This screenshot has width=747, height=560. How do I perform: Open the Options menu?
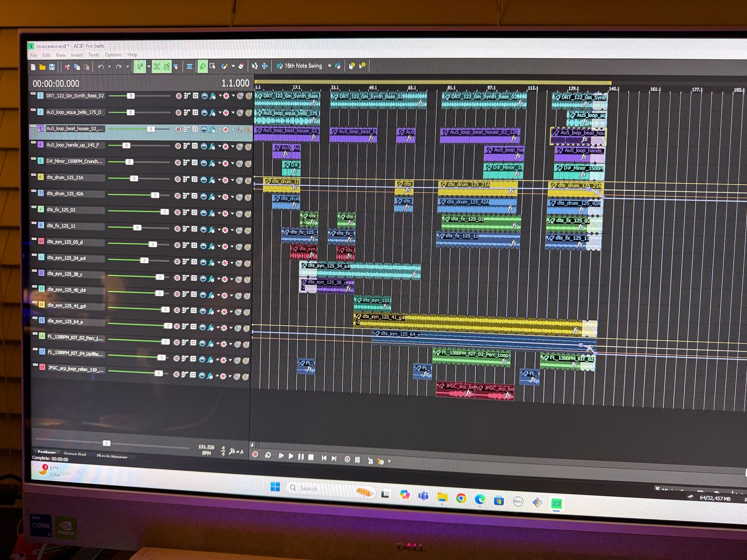(x=113, y=55)
